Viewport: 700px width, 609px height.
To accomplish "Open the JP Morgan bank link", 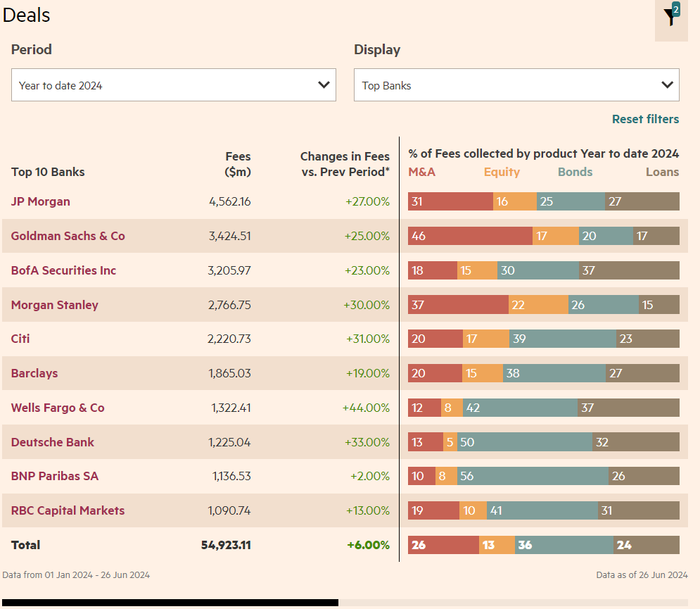I will pos(41,201).
